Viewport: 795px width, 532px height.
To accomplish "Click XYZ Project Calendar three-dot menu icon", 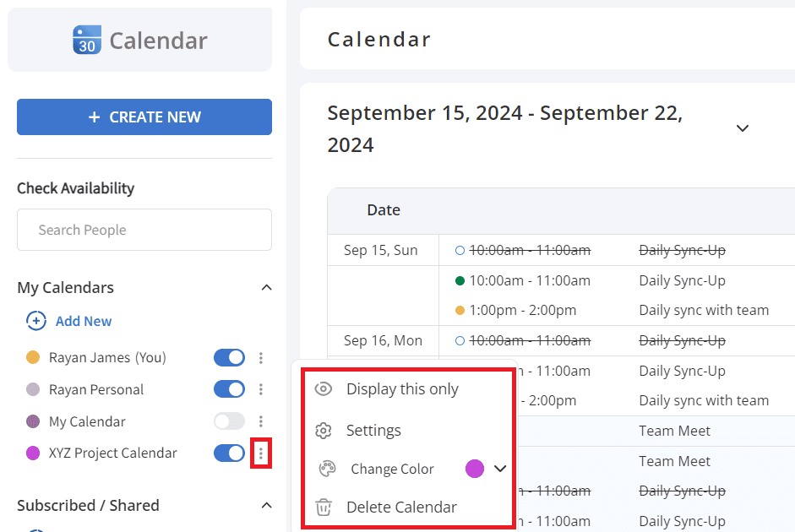I will coord(260,453).
